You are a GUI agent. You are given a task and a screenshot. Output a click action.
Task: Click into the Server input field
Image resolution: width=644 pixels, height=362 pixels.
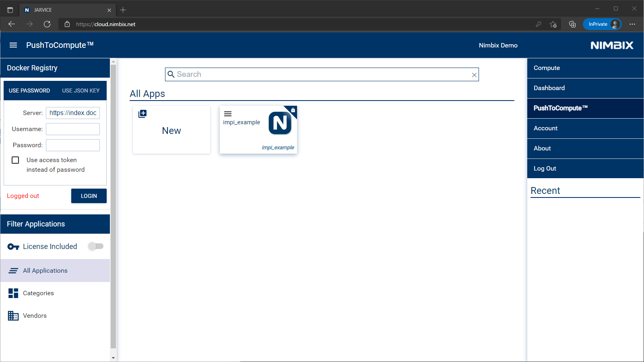pos(73,113)
